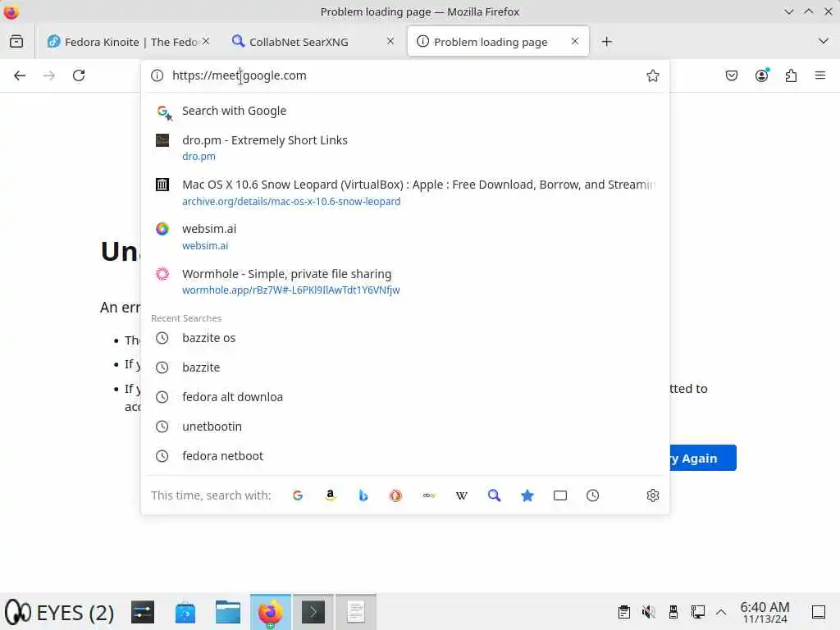Open the EYES (2) application launcher
840x630 pixels.
point(60,612)
